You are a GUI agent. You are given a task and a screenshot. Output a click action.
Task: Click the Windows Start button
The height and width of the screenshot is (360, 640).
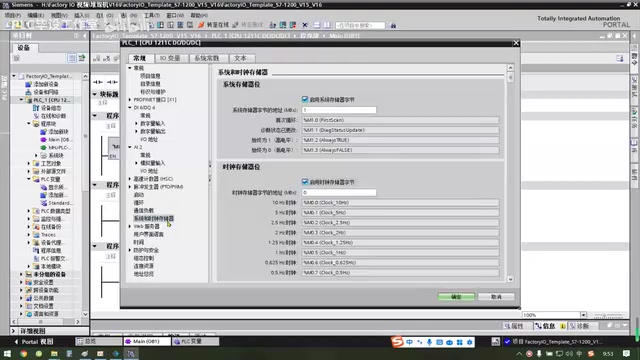7,353
